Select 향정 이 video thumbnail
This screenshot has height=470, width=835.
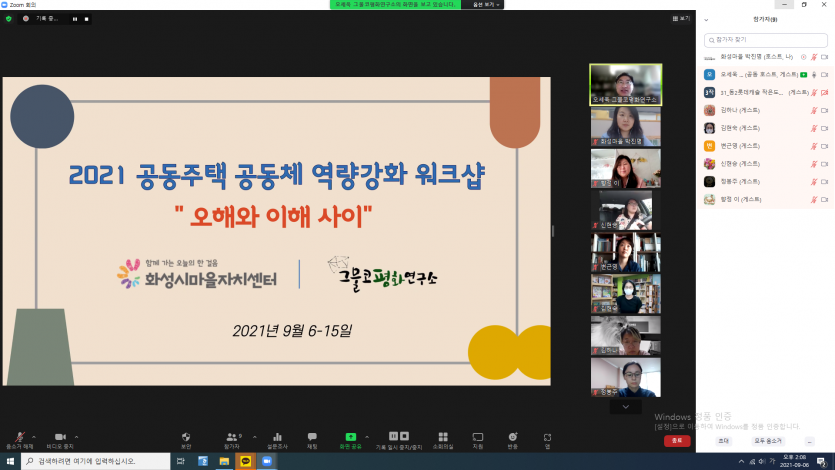pos(626,168)
